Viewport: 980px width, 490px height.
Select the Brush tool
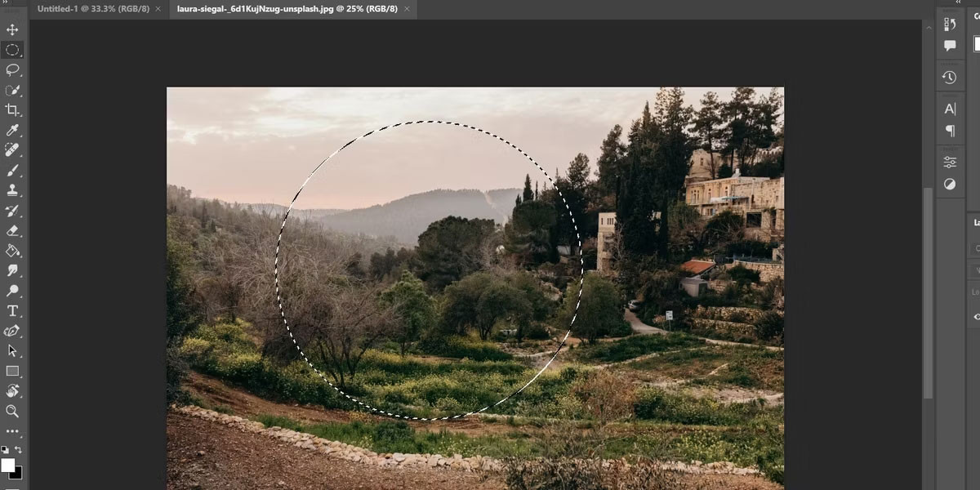pos(12,171)
